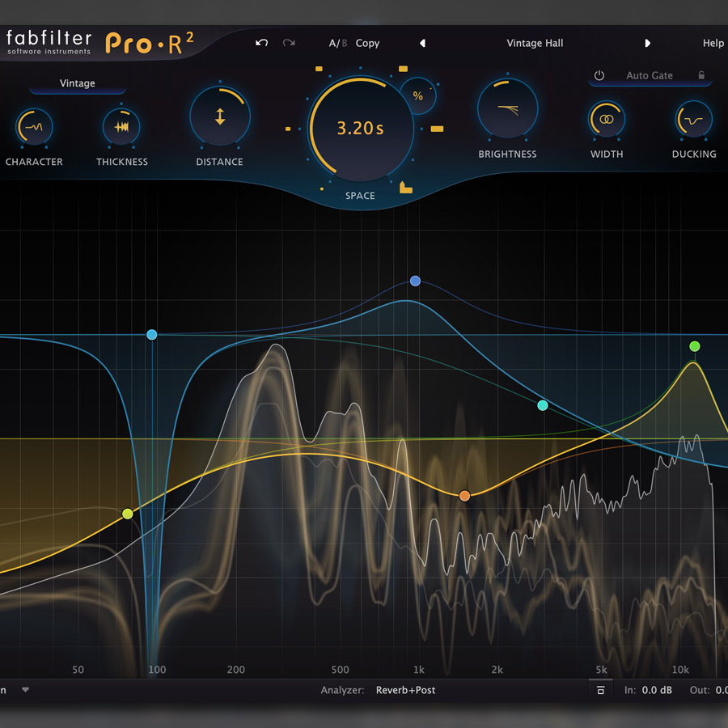The height and width of the screenshot is (728, 728).
Task: Select the dark blue bell node near 1k
Action: (x=416, y=281)
